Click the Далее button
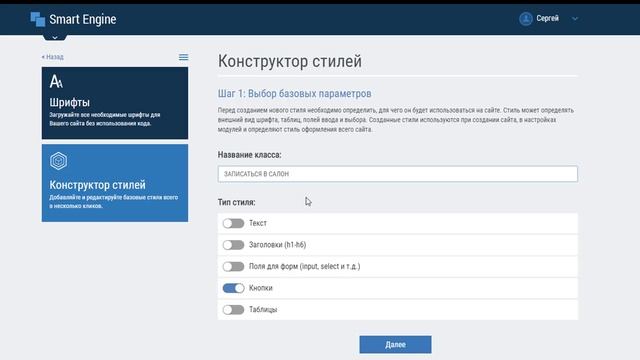Screen dimensions: 640x360 click(395, 344)
